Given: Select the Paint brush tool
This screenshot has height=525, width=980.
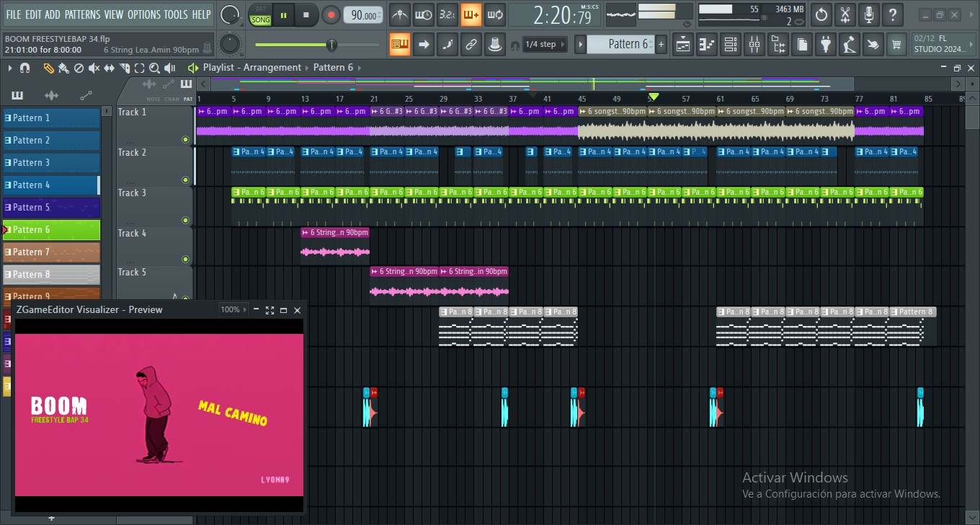Looking at the screenshot, I should point(63,68).
